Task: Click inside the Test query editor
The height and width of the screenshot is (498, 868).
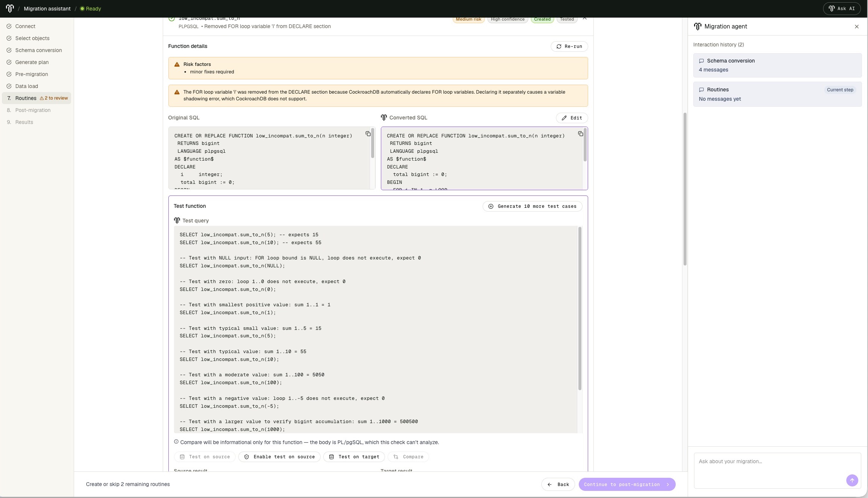Action: click(x=375, y=330)
